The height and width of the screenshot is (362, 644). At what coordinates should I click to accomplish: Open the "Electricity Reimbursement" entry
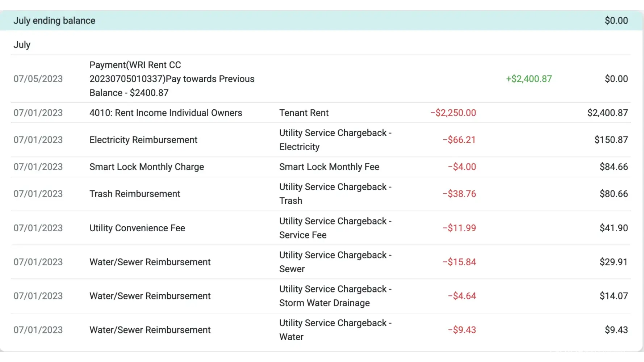point(143,140)
